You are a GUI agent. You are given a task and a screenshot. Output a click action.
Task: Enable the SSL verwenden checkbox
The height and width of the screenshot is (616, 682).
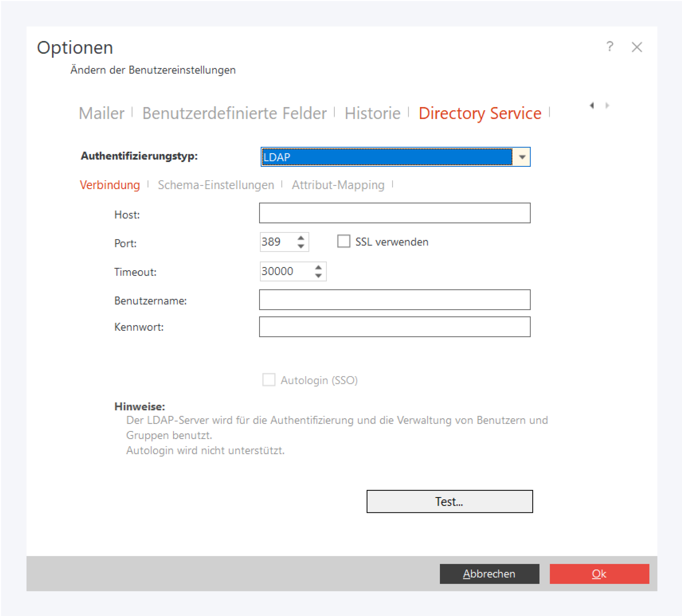coord(343,241)
